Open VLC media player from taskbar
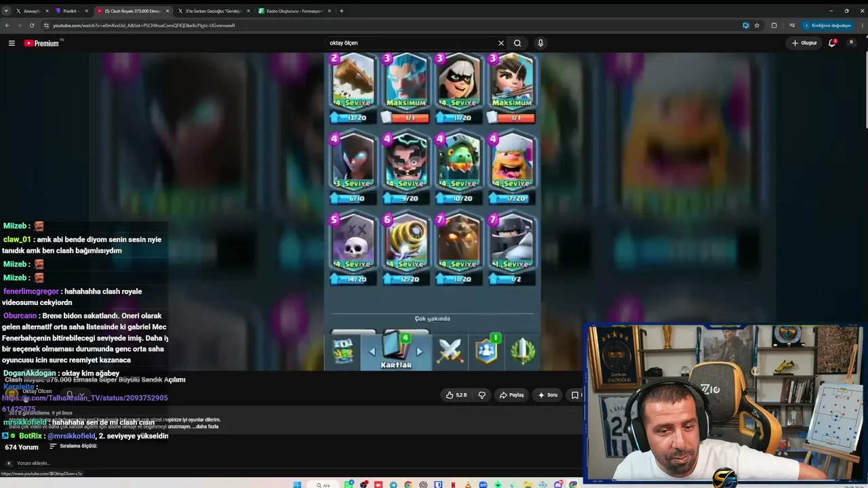 pyautogui.click(x=468, y=485)
